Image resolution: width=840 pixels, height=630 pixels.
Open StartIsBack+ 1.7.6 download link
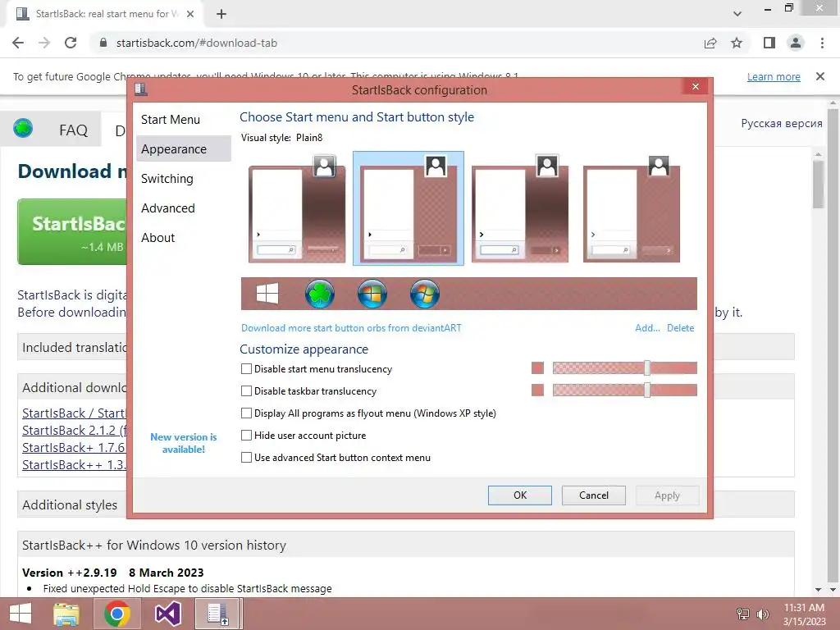pos(73,447)
